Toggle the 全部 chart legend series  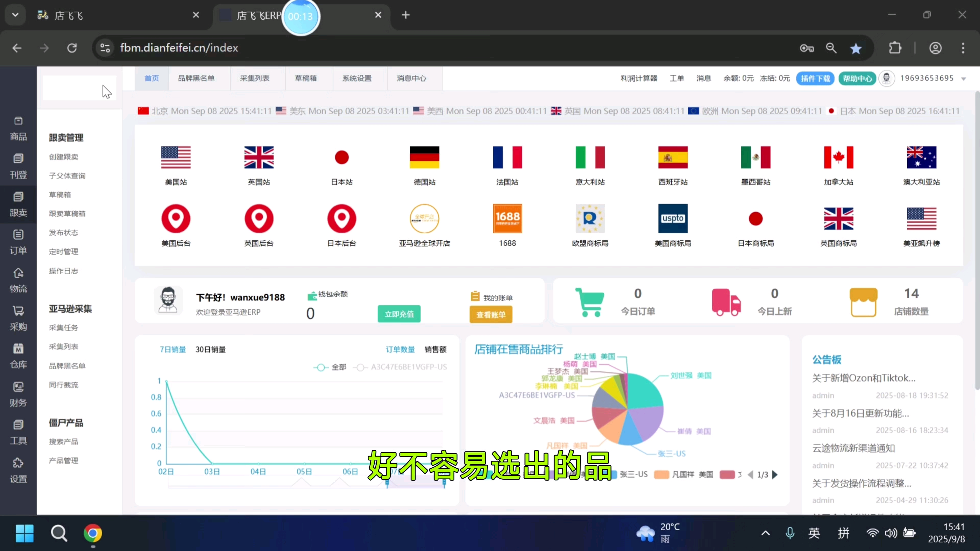pos(330,367)
